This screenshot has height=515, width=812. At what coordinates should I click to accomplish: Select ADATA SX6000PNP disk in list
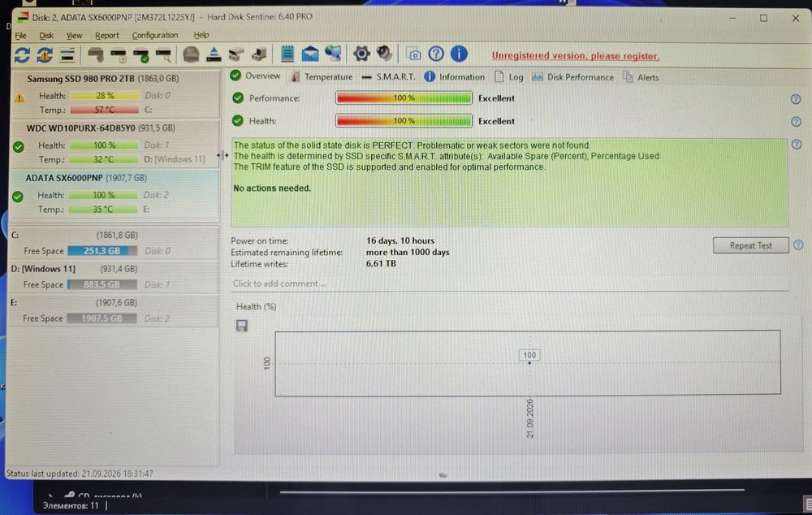tap(114, 193)
